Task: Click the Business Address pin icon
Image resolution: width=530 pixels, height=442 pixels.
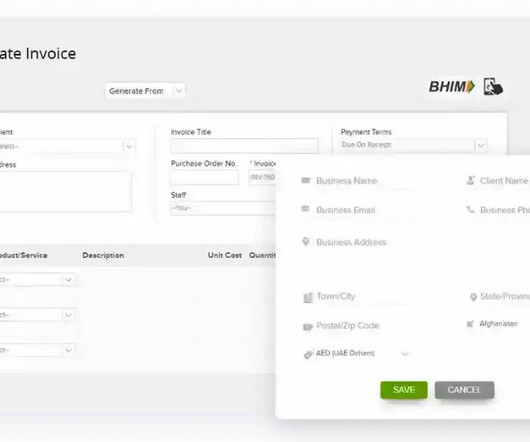Action: point(306,242)
